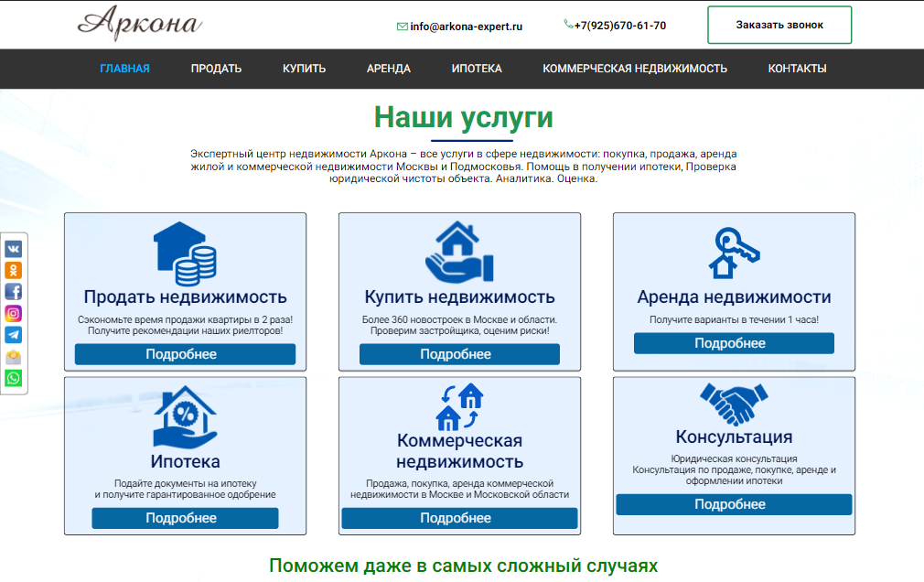Click the hand holding house icon
Screen dimensions: 924x582
[459, 252]
